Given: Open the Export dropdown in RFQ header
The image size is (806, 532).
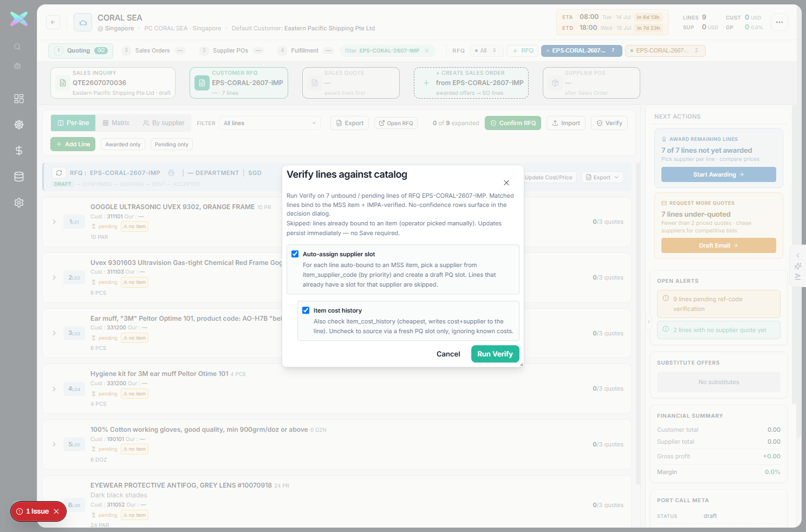Looking at the screenshot, I should pyautogui.click(x=602, y=177).
